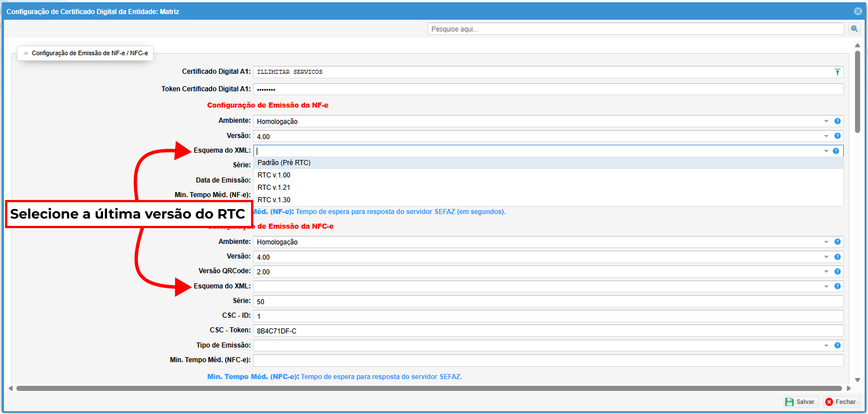Click help icon beside NF-e Ambiente

tap(837, 121)
